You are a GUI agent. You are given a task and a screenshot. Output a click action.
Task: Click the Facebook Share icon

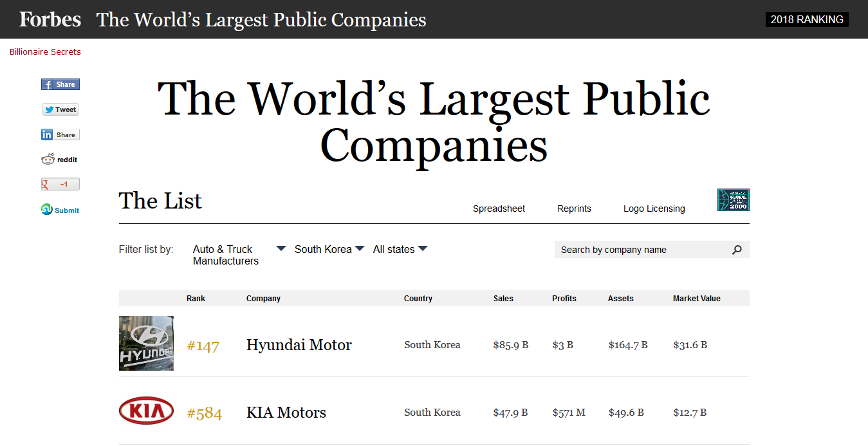[x=60, y=84]
